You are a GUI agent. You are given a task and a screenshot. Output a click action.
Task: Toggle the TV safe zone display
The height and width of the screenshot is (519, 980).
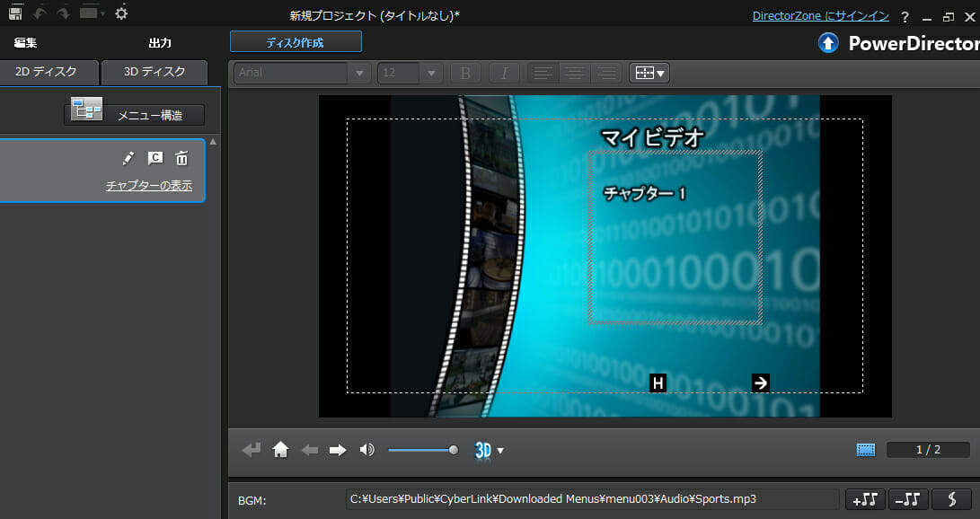click(x=865, y=450)
